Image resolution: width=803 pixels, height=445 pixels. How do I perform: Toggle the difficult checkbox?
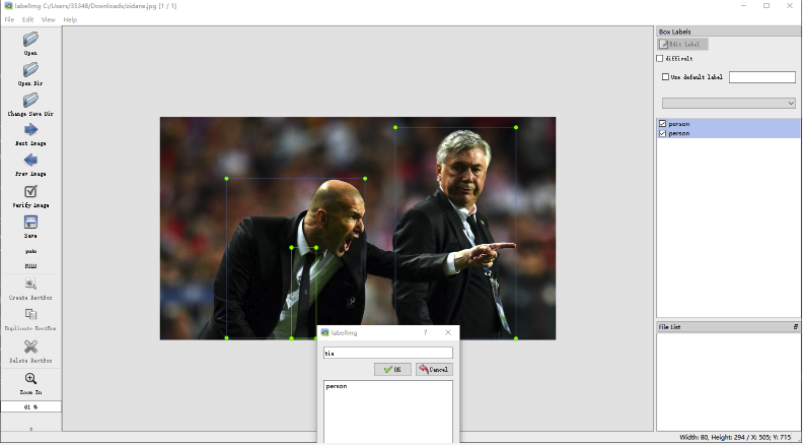tap(660, 58)
